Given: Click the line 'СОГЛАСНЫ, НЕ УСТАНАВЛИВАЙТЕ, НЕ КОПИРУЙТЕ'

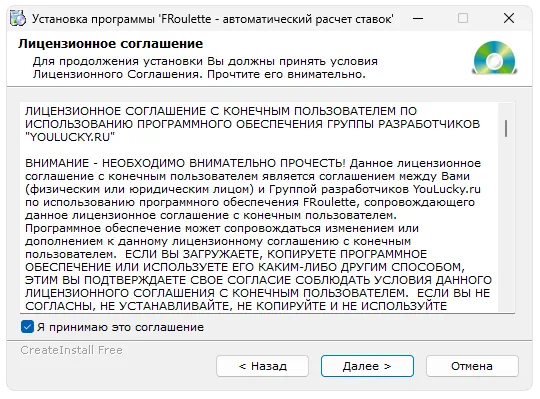Looking at the screenshot, I should [x=236, y=306].
